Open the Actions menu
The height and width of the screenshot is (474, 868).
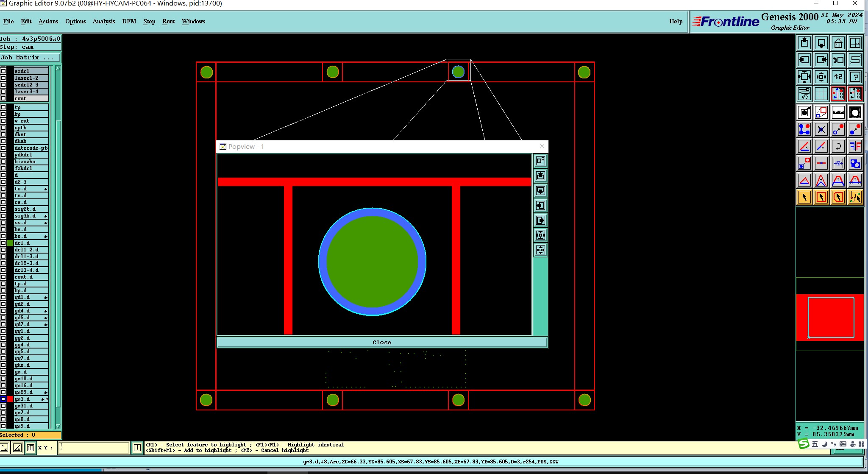(x=48, y=21)
